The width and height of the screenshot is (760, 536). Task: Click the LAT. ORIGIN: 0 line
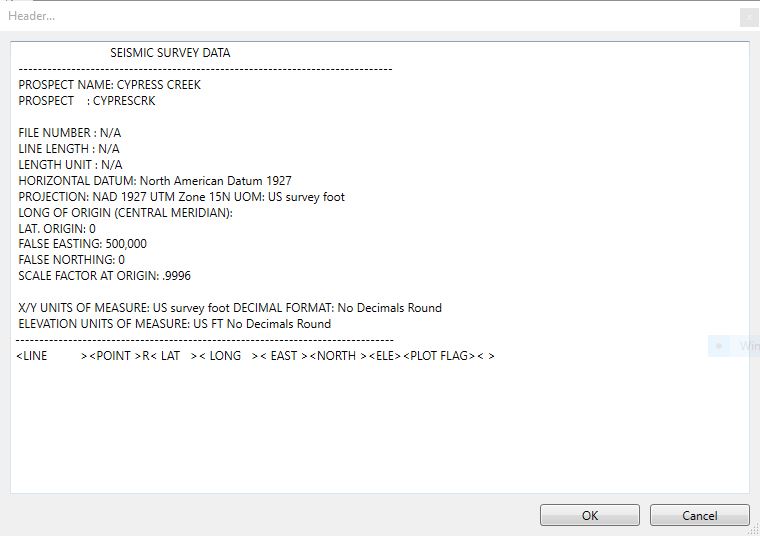coord(57,229)
